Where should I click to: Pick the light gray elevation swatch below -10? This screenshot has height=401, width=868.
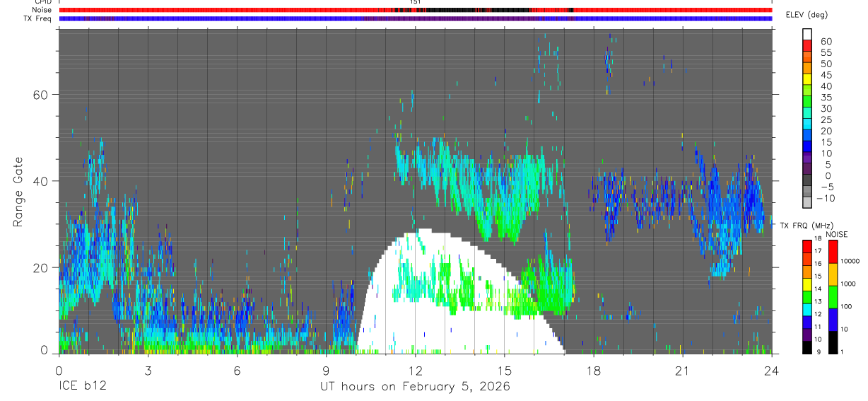[x=807, y=203]
